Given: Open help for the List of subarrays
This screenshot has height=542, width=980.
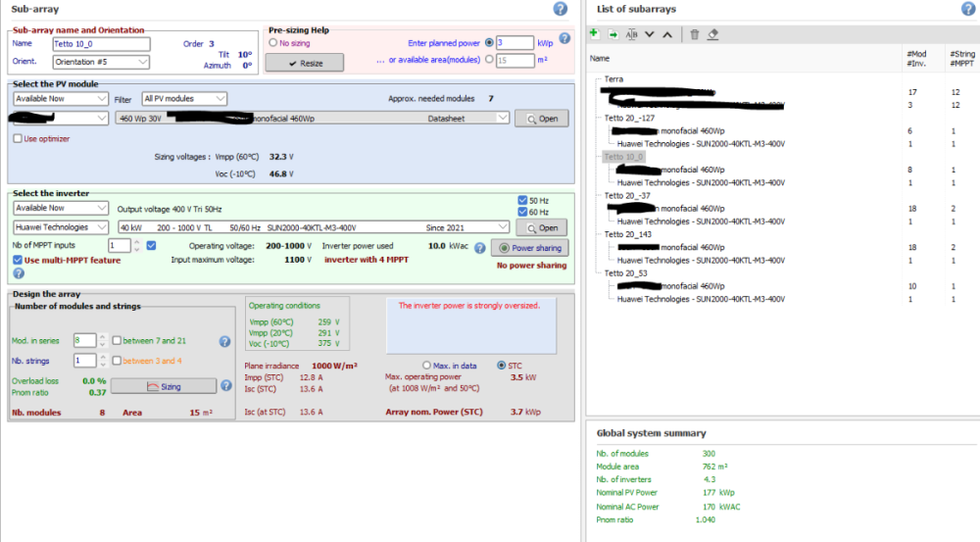Looking at the screenshot, I should tap(968, 9).
